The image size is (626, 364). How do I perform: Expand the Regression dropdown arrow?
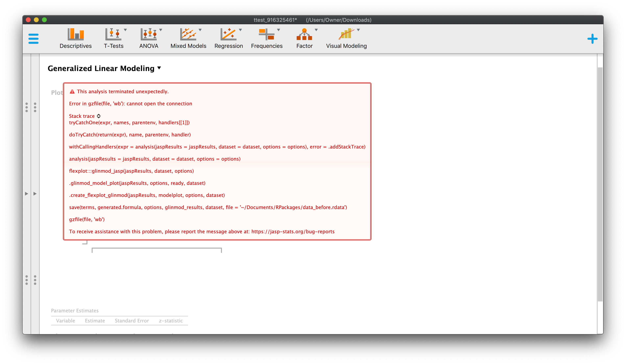click(240, 30)
